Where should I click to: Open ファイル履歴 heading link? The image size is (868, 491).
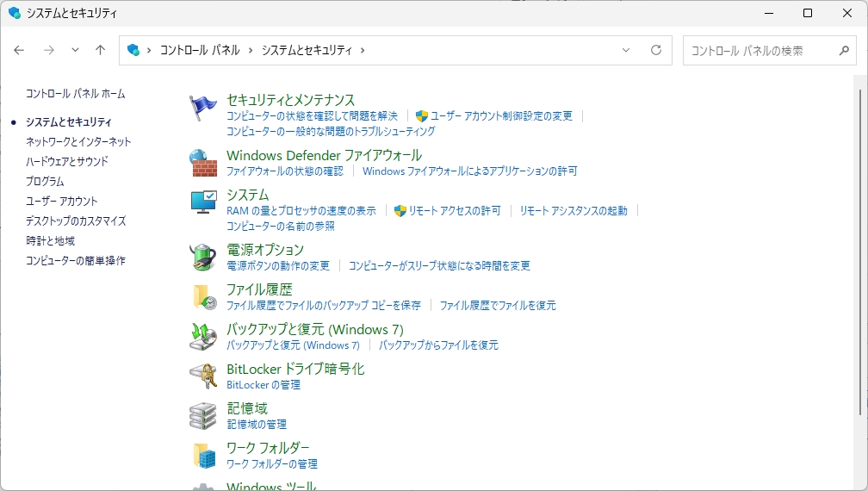(259, 289)
